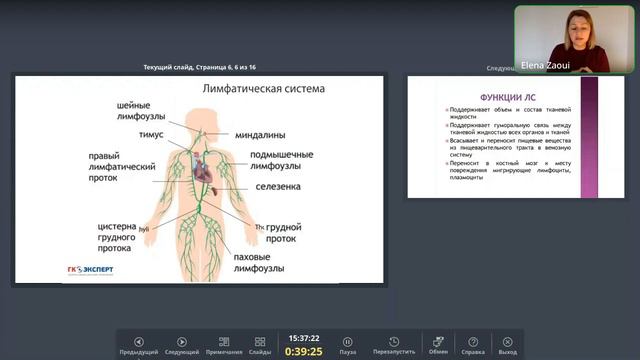Select the next slide ФУНКЦИИ ЛС preview
This screenshot has height=360, width=640.
click(516, 137)
